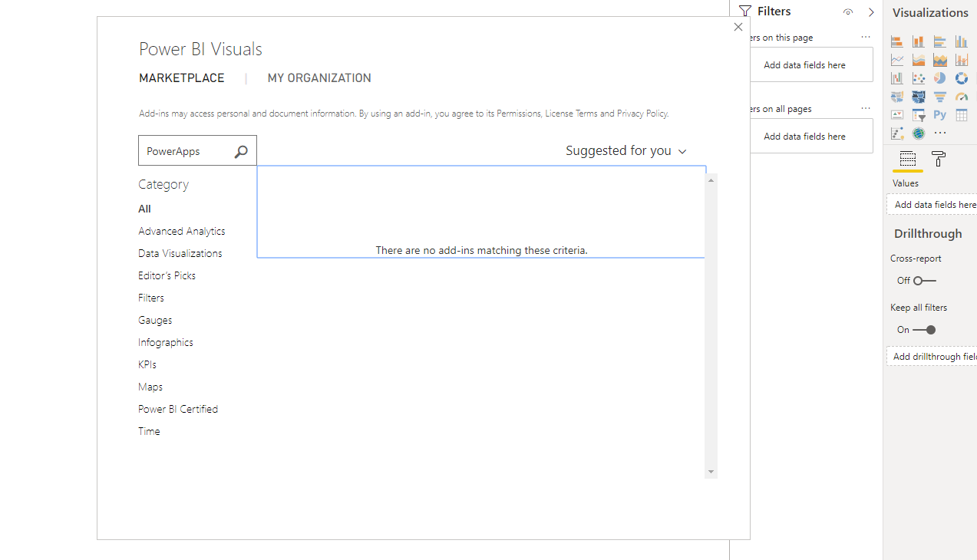Select the table visual
Viewport: 977px width, 560px height.
[962, 115]
